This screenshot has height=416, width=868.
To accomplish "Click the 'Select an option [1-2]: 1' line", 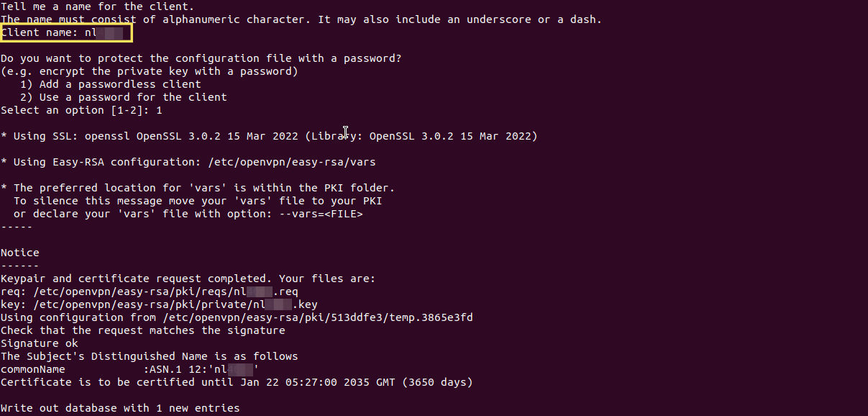I will coord(81,110).
